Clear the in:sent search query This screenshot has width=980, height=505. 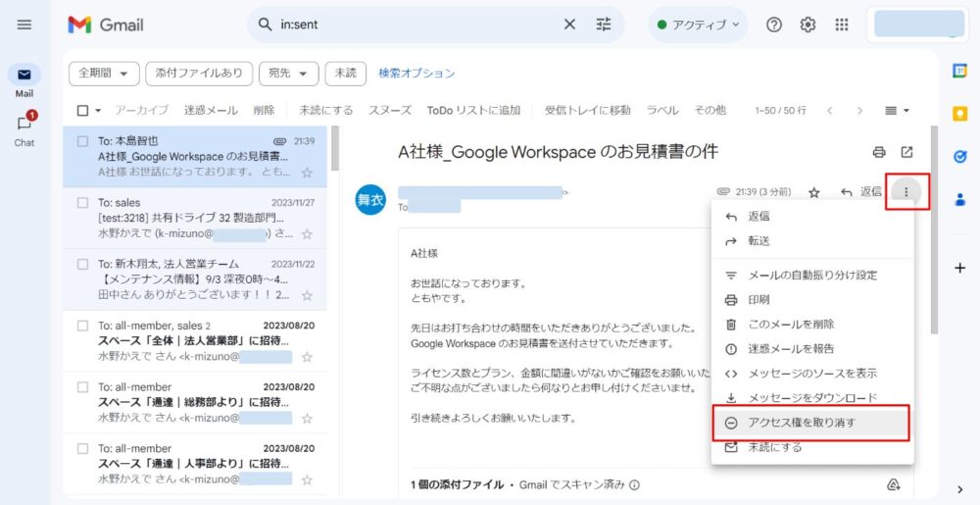tap(569, 25)
